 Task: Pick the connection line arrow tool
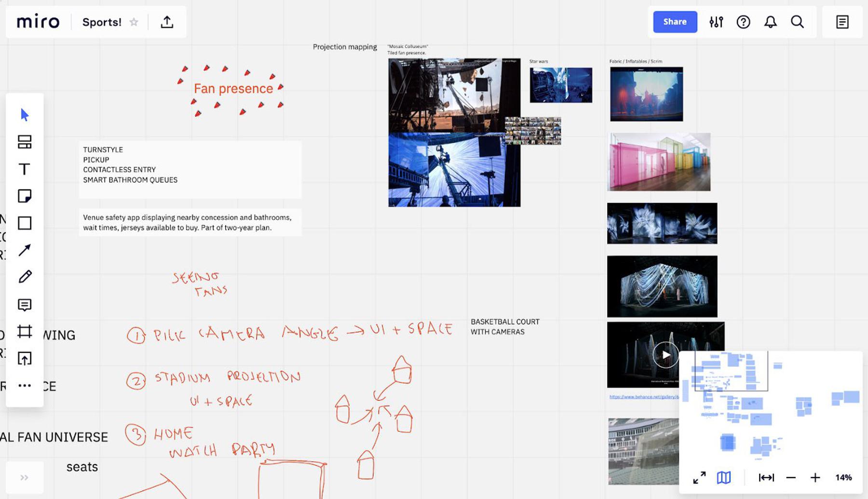coord(25,250)
